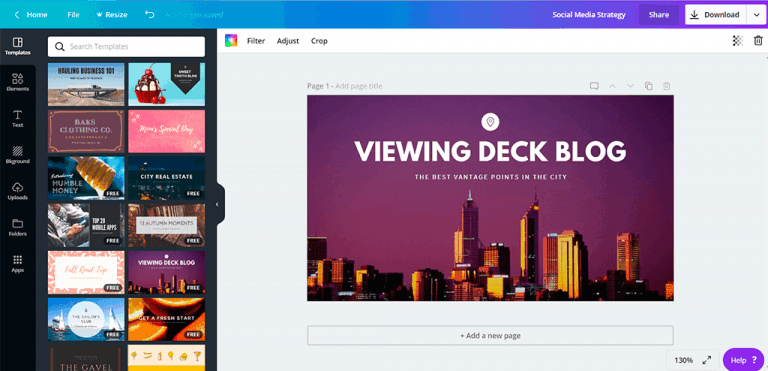The width and height of the screenshot is (768, 371).
Task: Click the trash delete icon in toolbar
Action: [758, 41]
